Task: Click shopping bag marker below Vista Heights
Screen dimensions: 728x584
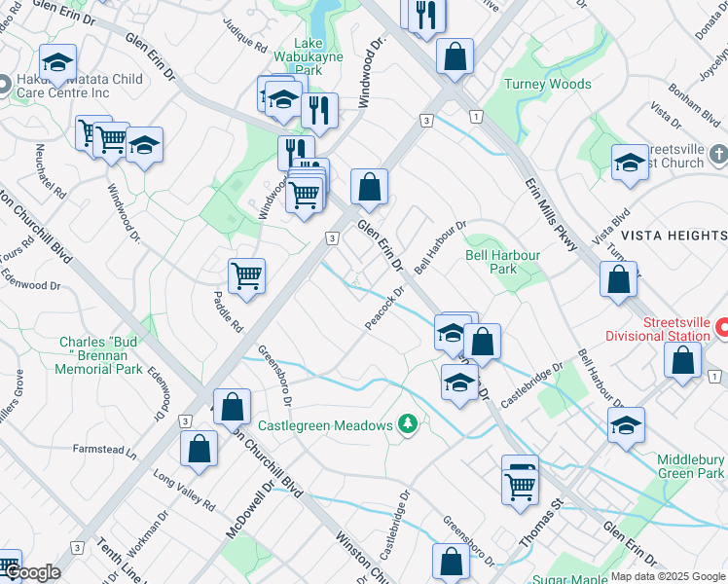Action: coord(618,280)
